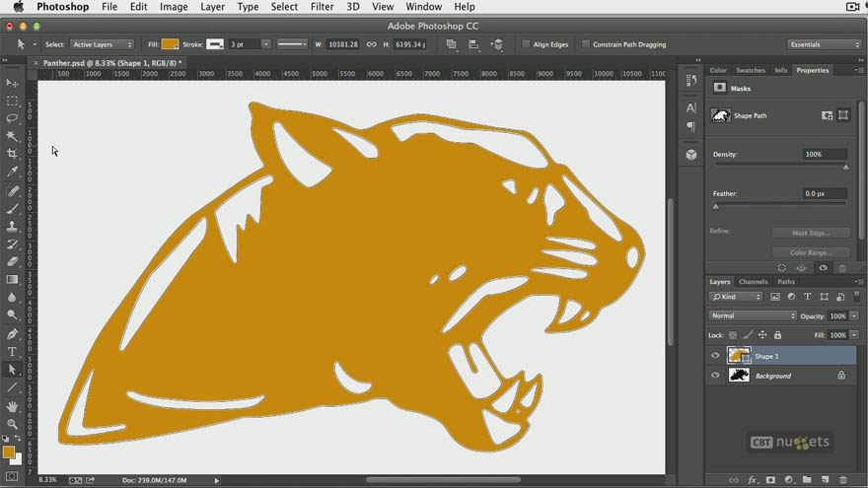
Task: Select the Line shape tool
Action: [x=12, y=387]
